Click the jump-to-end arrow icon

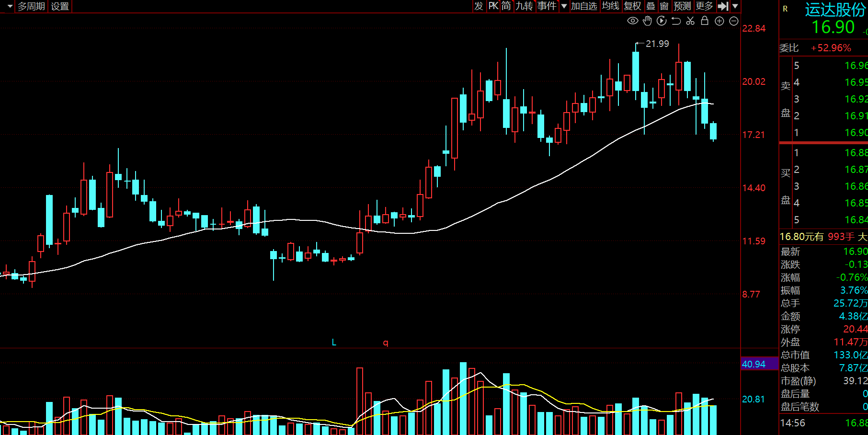click(x=723, y=6)
